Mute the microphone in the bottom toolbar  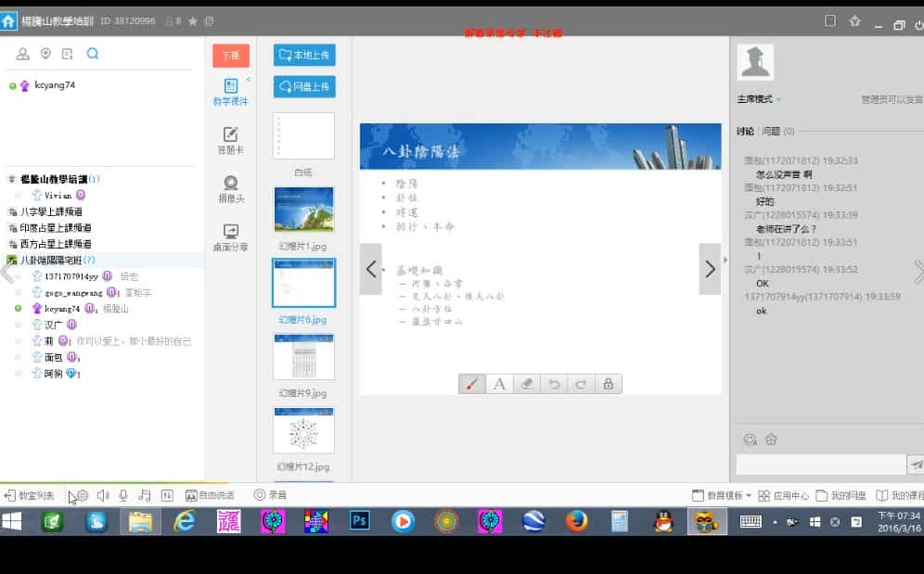[123, 494]
